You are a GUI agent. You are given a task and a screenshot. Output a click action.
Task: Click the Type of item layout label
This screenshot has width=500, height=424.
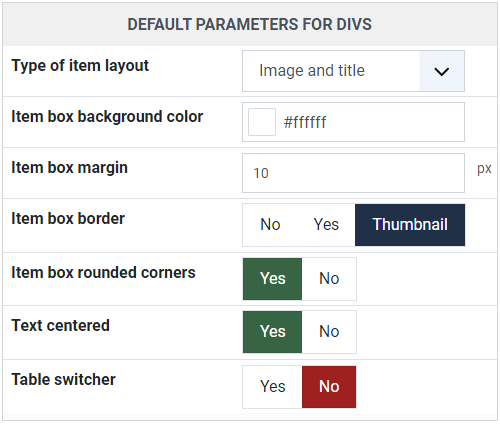tap(80, 66)
